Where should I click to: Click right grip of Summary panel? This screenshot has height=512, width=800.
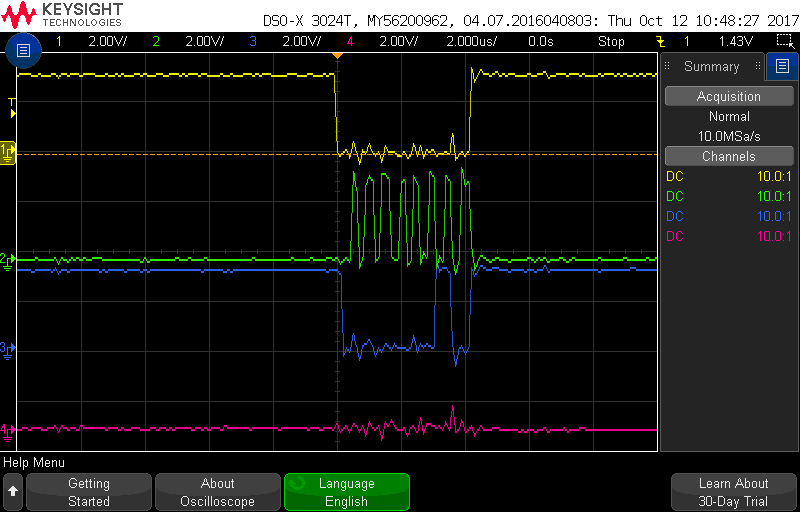(x=758, y=66)
